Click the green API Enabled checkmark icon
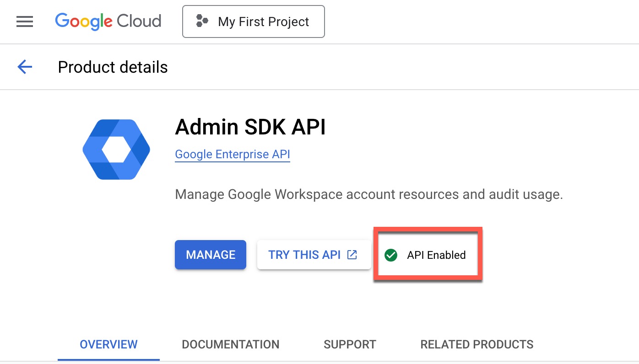The image size is (639, 364). coord(390,255)
